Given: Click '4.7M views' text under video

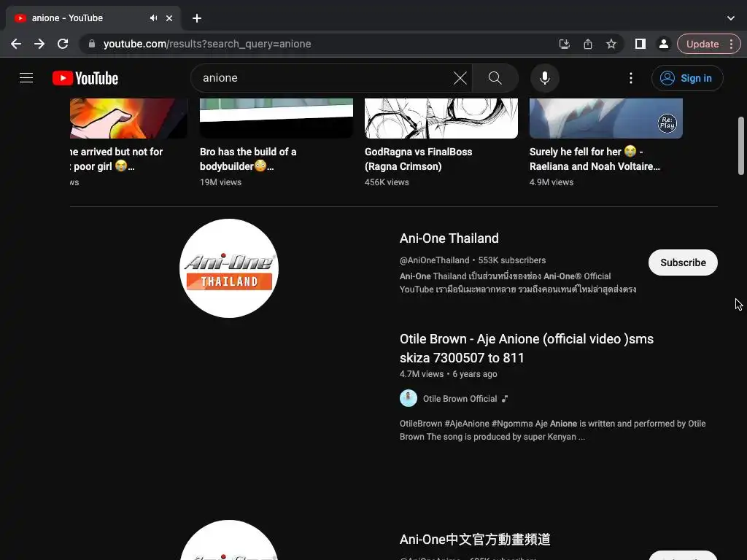Looking at the screenshot, I should coord(421,374).
